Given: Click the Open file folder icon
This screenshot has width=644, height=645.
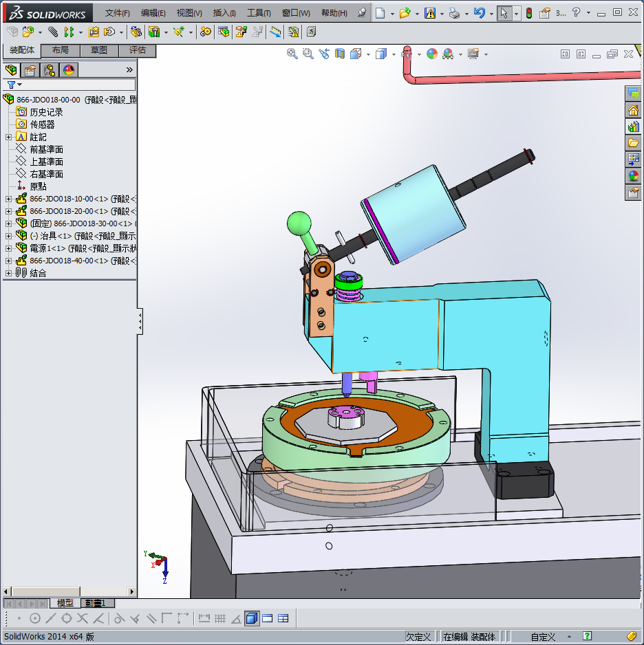Looking at the screenshot, I should point(405,13).
